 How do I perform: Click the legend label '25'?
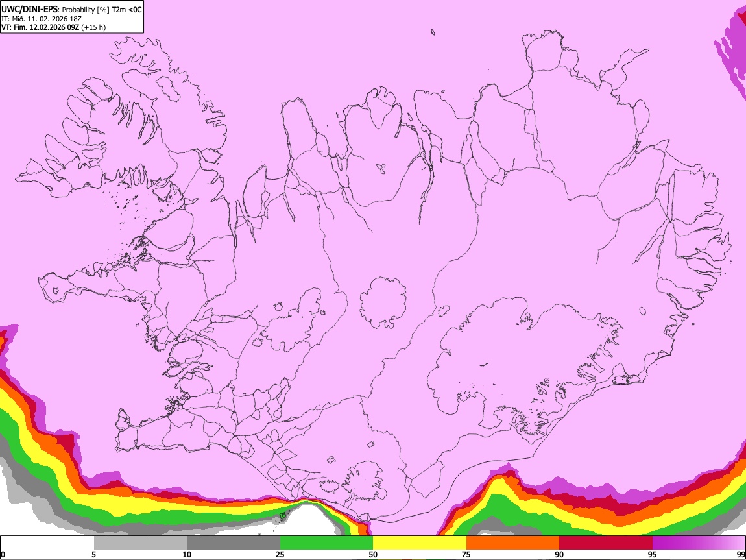pos(280,555)
